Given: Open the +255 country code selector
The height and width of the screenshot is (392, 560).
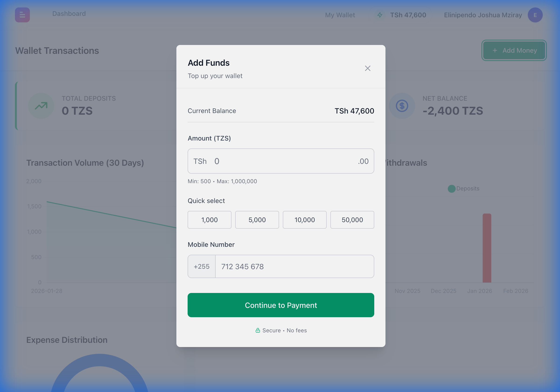Looking at the screenshot, I should (x=201, y=266).
